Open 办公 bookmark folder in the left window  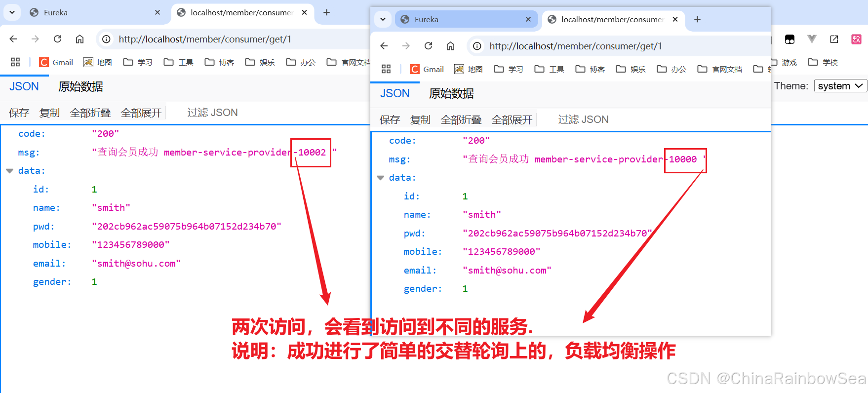coord(301,62)
